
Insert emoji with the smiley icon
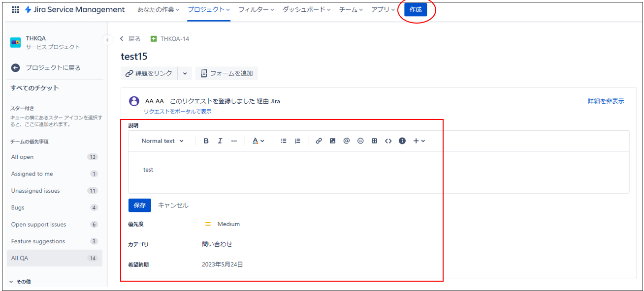(x=360, y=141)
